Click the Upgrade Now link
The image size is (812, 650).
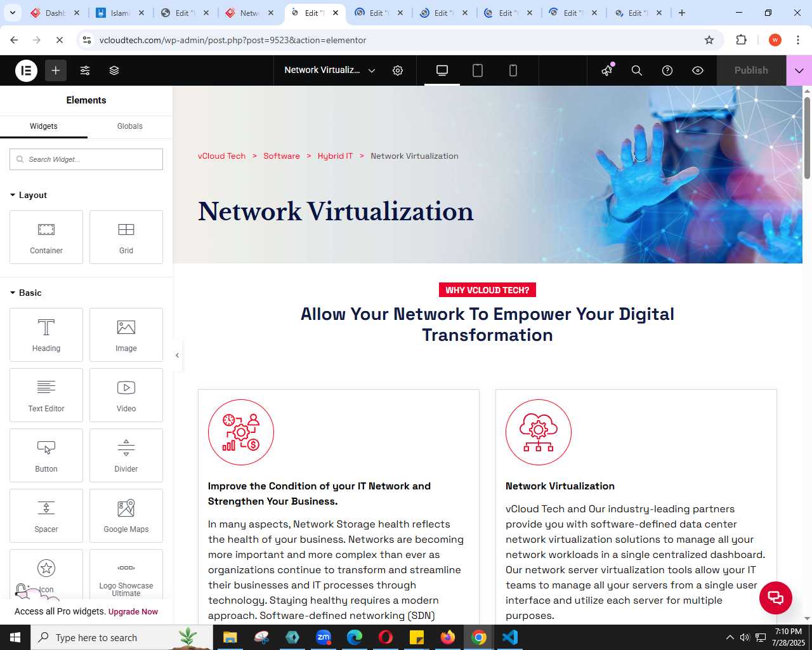[x=133, y=612]
